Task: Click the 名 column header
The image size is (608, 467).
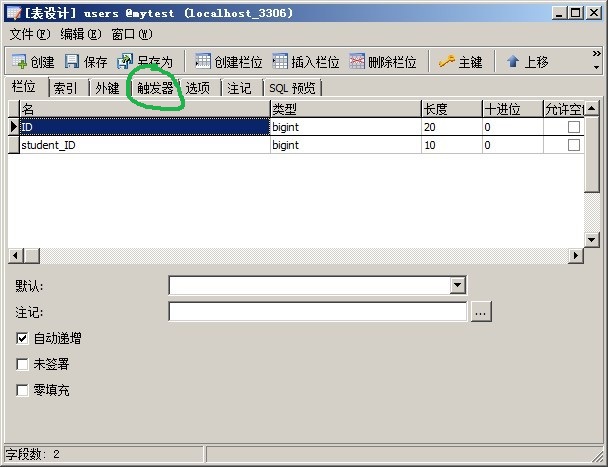Action: point(145,109)
